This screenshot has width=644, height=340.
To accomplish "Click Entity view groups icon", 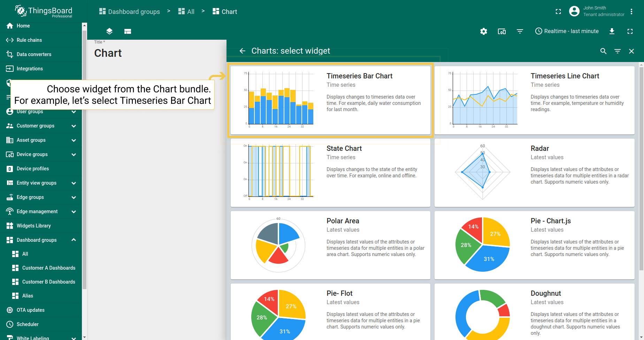I will (x=10, y=183).
